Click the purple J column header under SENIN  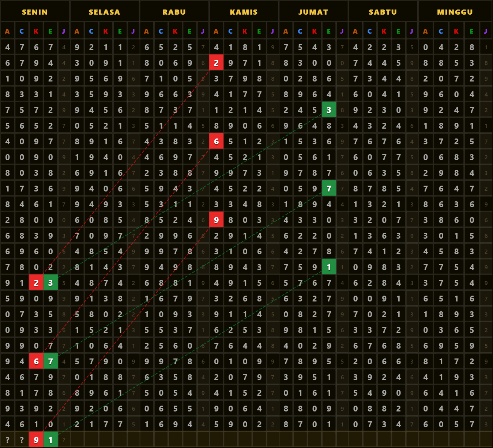click(x=64, y=31)
